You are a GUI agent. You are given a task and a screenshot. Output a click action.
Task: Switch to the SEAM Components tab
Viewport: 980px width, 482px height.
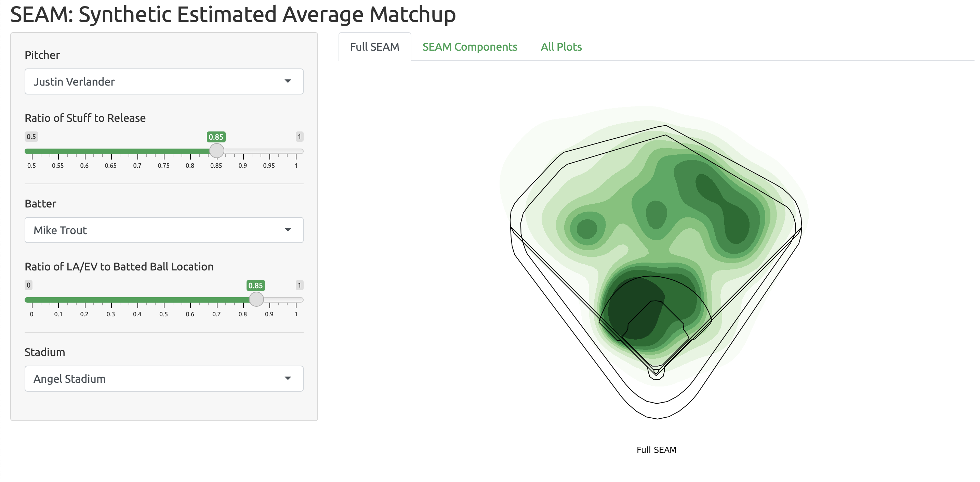[469, 47]
